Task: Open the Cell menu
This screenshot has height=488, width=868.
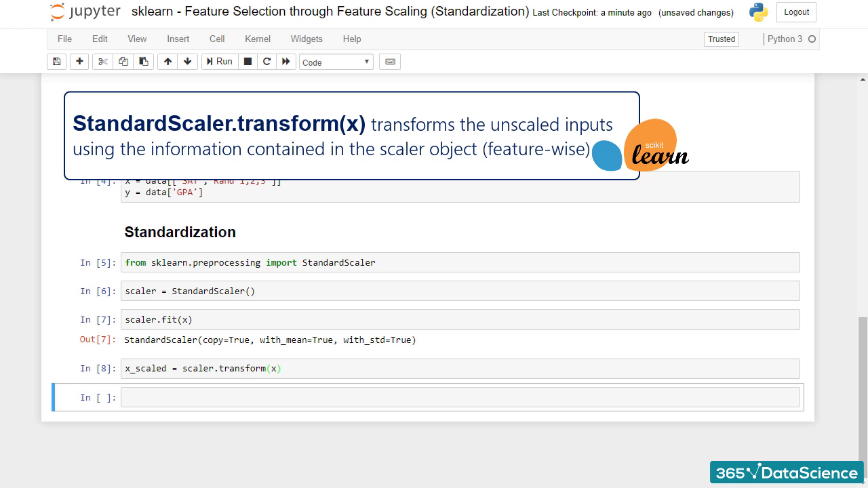Action: tap(217, 39)
